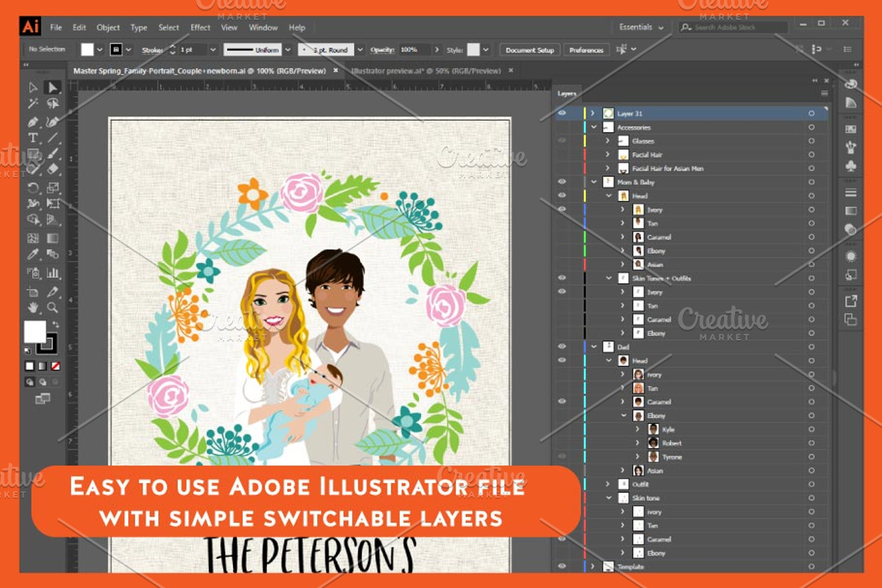Select the Paintbrush tool
The width and height of the screenshot is (882, 588).
[x=52, y=154]
